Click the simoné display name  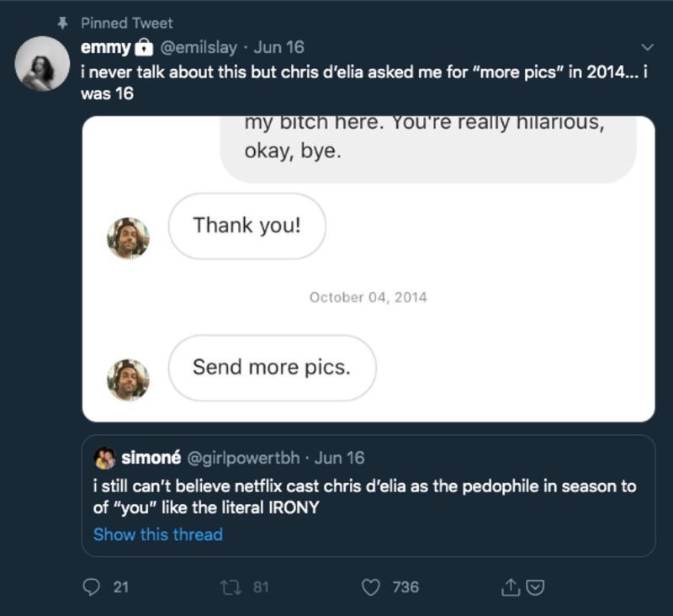pyautogui.click(x=151, y=458)
